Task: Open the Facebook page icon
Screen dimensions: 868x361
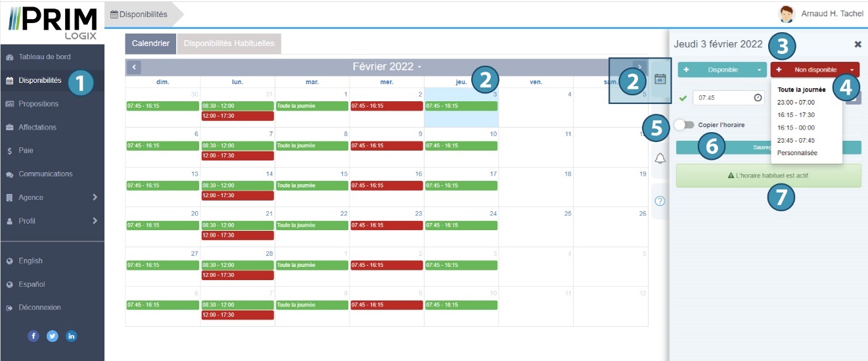Action: (34, 336)
